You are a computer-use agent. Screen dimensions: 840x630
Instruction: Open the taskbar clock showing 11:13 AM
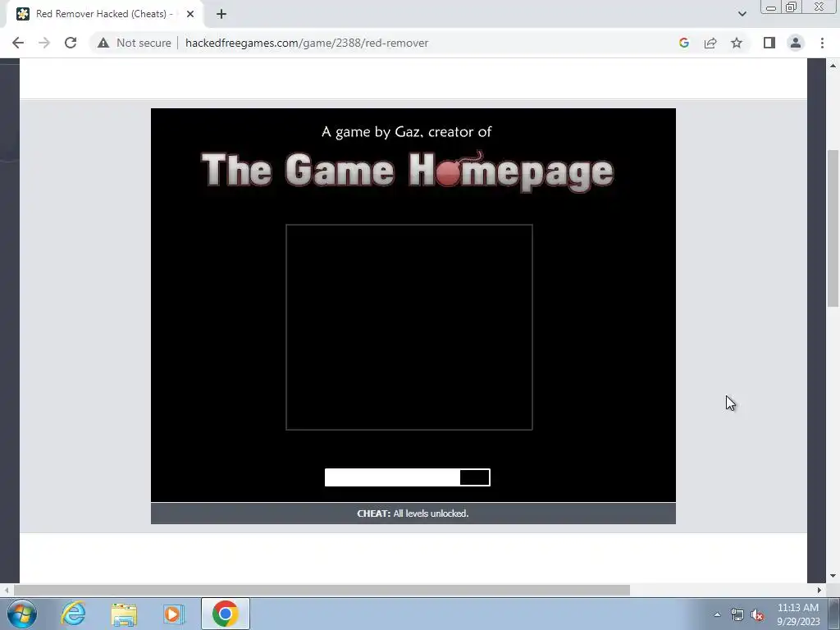tap(798, 614)
